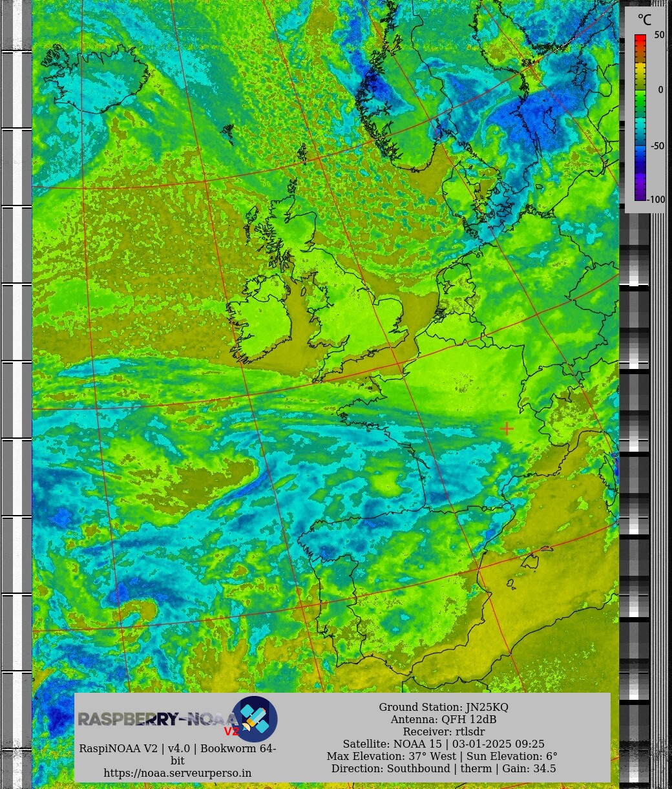Screen dimensions: 672x789
Task: Click the small Faroe Islands outline
Action: click(x=227, y=133)
